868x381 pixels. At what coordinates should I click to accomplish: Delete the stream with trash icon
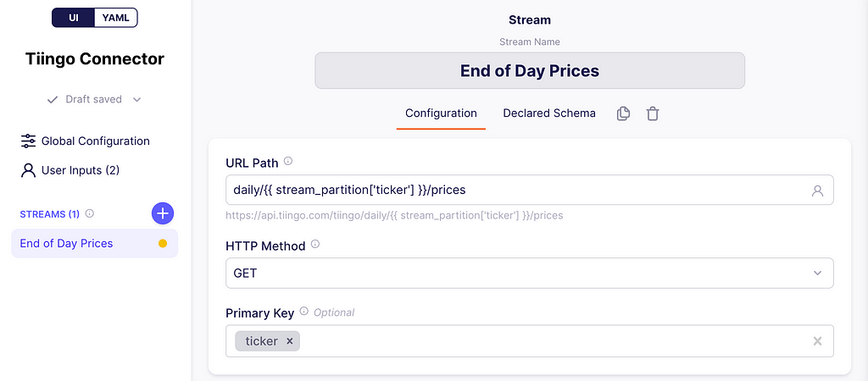[x=653, y=113]
